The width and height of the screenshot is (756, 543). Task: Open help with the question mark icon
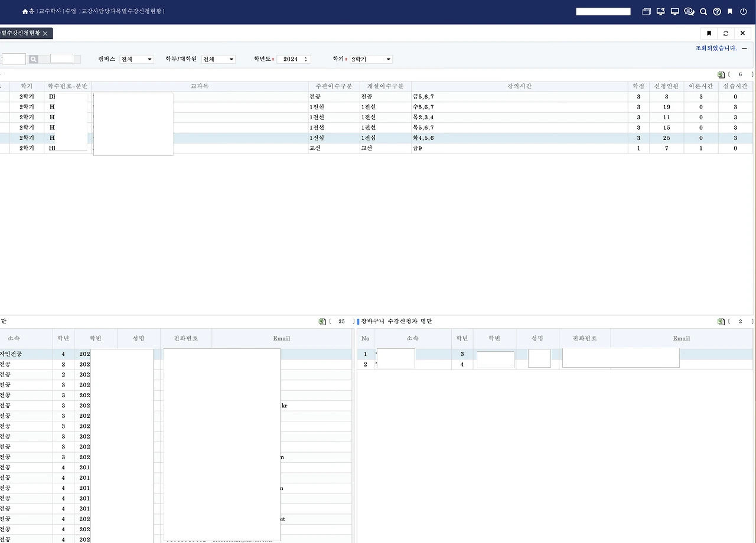tap(717, 11)
